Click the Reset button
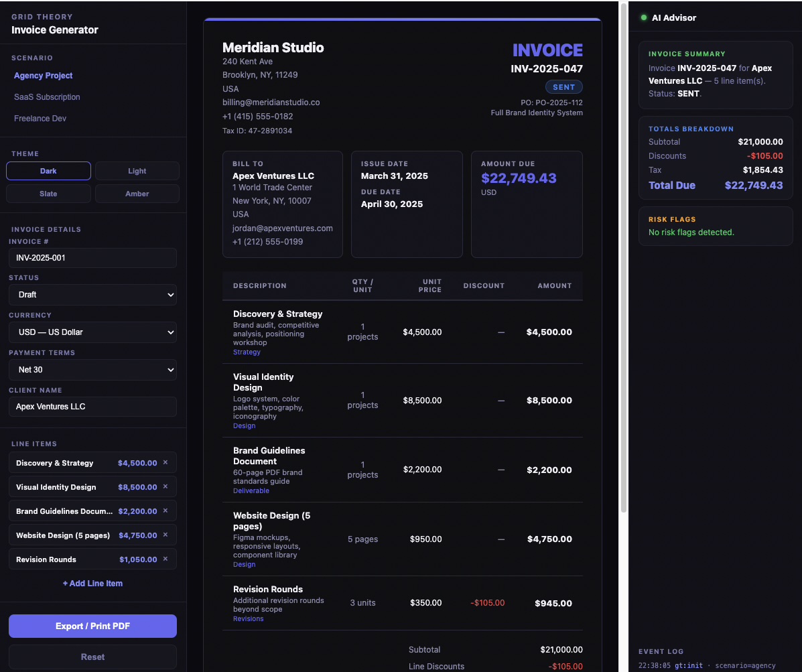Screen dimensions: 802x672 click(92, 657)
